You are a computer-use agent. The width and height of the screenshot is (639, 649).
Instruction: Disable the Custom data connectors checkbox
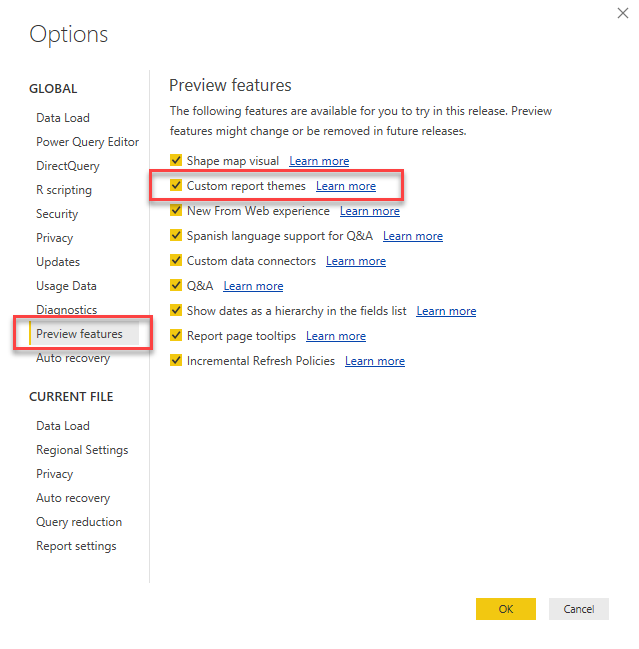176,261
